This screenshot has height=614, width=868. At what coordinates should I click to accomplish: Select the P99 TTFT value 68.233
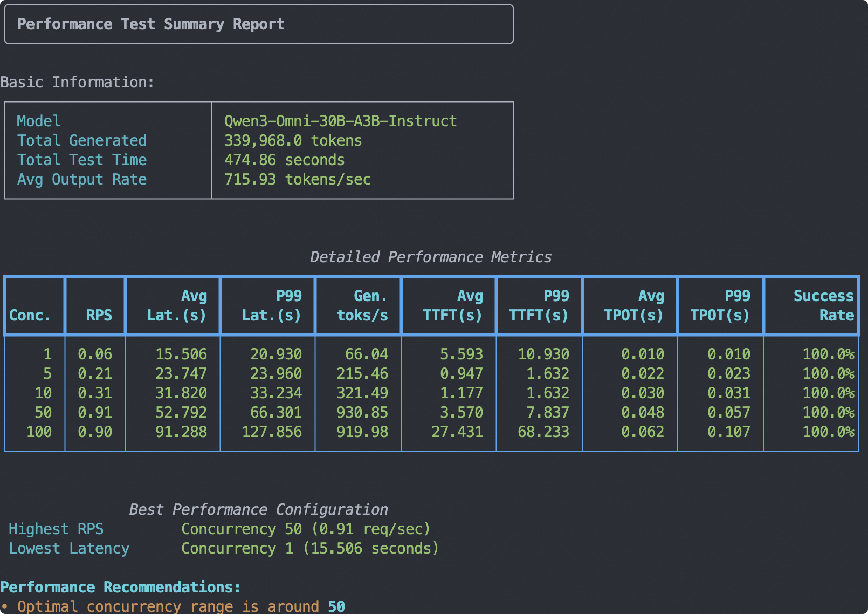pos(543,432)
